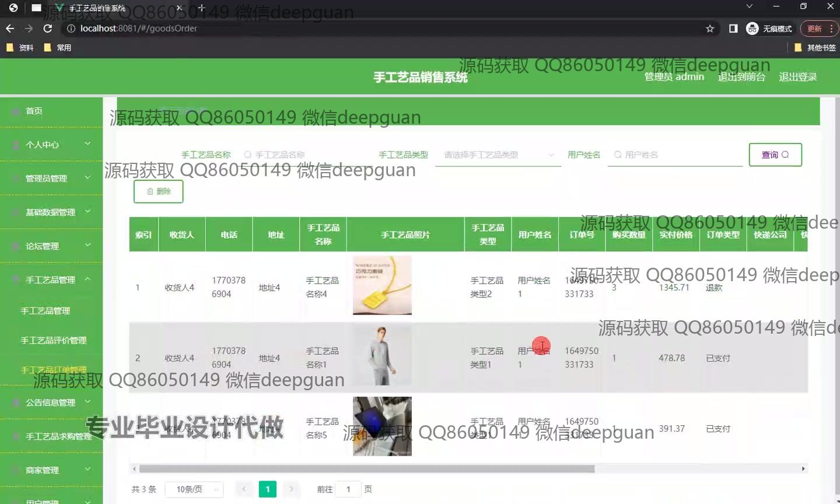Click the 手工艺品名称1 cell

coord(322,358)
